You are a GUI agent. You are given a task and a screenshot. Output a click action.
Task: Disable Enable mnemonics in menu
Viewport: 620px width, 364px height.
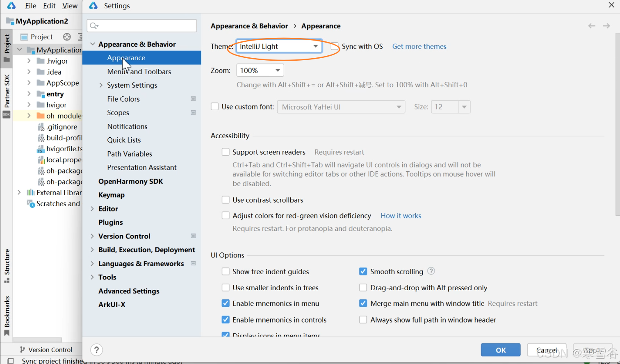click(226, 303)
